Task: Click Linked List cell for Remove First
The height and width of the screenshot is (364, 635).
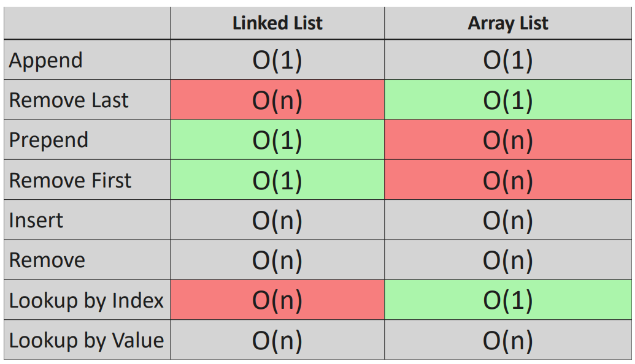Action: 277,180
